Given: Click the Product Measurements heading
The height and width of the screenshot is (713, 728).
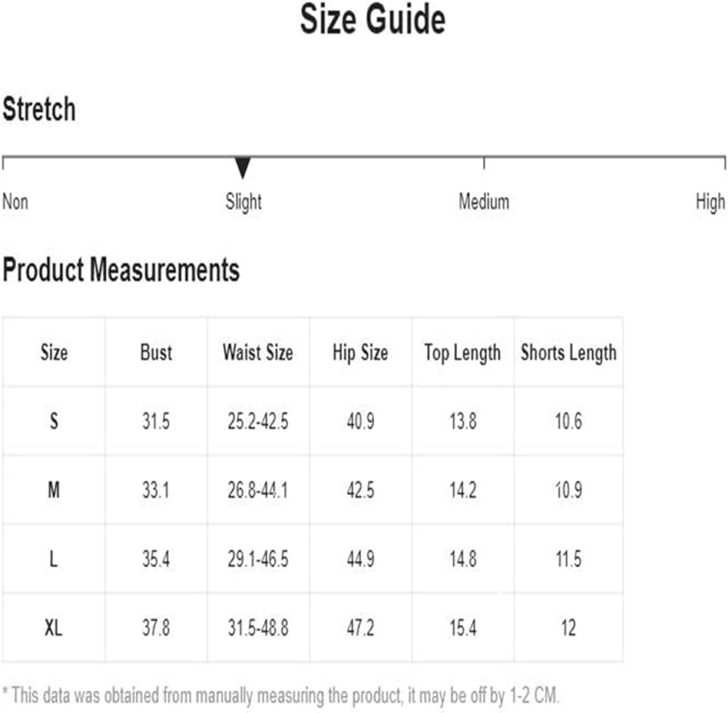Looking at the screenshot, I should pos(121,269).
